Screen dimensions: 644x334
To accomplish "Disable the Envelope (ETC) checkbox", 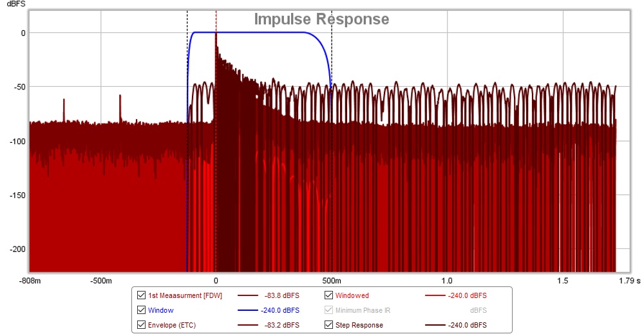I will point(141,324).
